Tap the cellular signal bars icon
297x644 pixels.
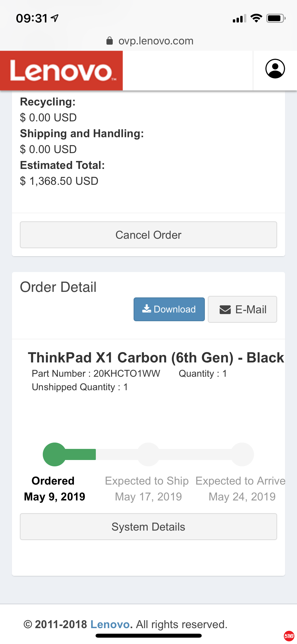(x=239, y=19)
